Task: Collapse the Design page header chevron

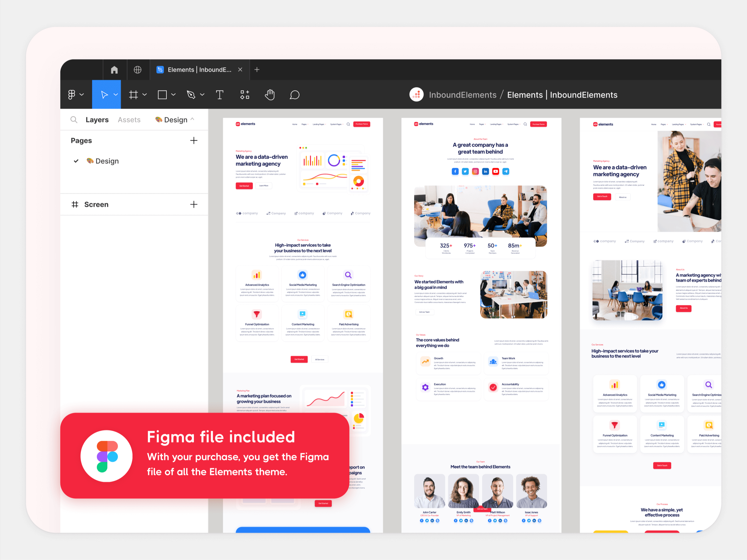Action: 192,119
